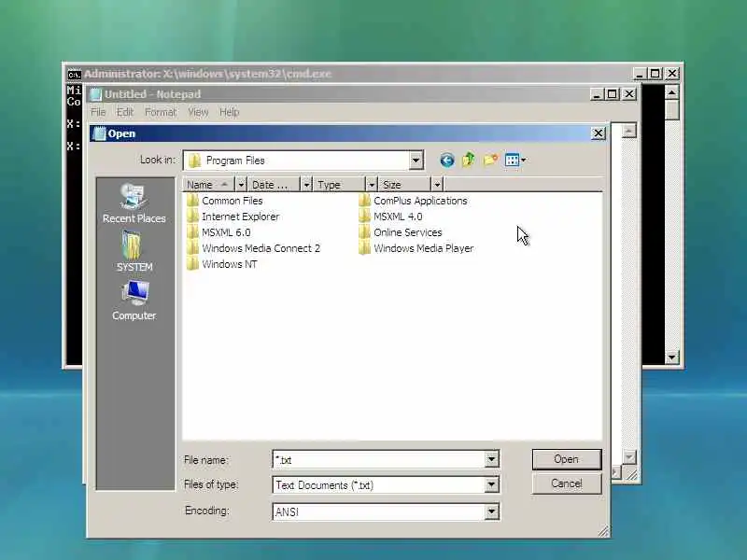Open Notepad's Edit menu
This screenshot has width=747, height=560.
point(125,112)
